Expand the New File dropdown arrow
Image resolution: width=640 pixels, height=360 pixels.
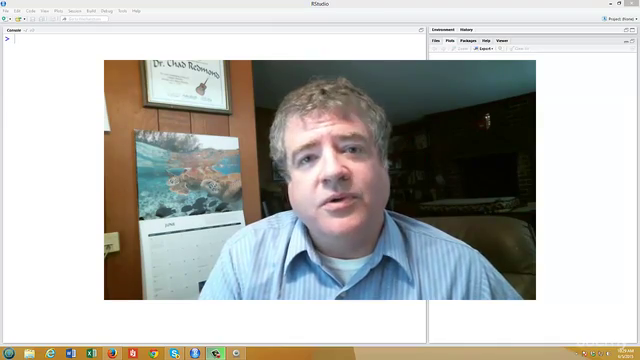[10, 19]
